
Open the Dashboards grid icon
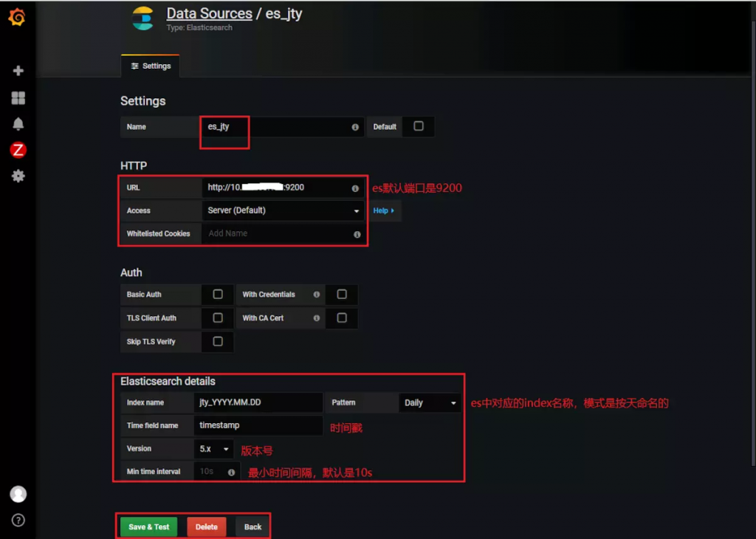(x=18, y=98)
